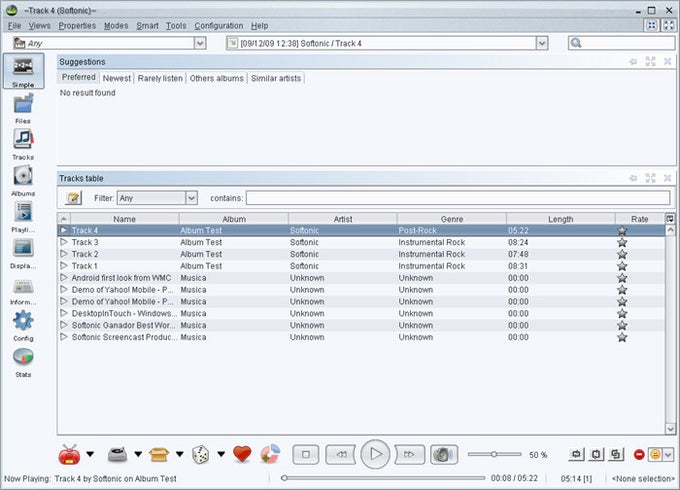Screen dimensions: 680x490
Task: Toggle the first repeat mode button
Action: point(576,454)
